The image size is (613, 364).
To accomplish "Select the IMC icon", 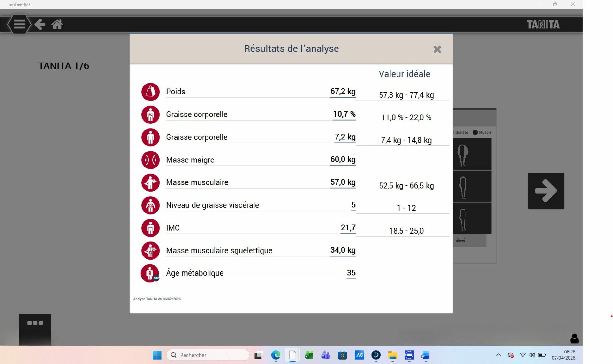I will pos(150,228).
